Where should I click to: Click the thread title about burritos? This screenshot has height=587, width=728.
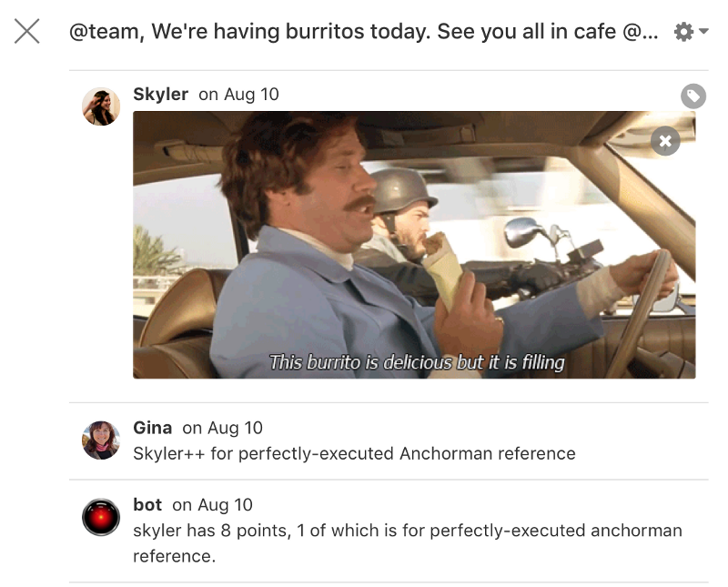pos(363,32)
